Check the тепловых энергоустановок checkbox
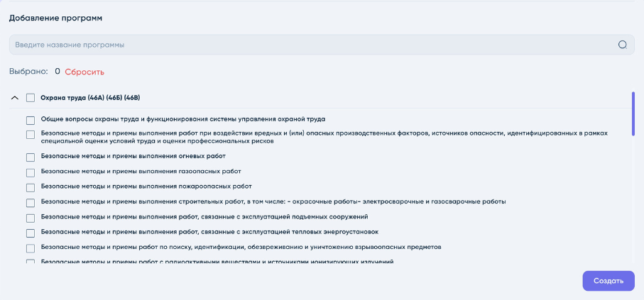The image size is (644, 300). (31, 233)
